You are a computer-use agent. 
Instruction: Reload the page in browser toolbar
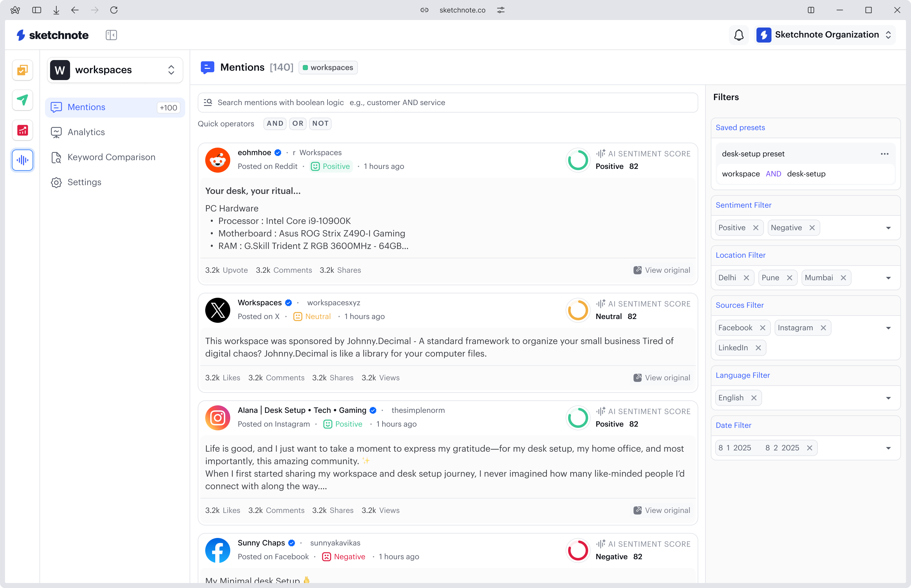114,10
